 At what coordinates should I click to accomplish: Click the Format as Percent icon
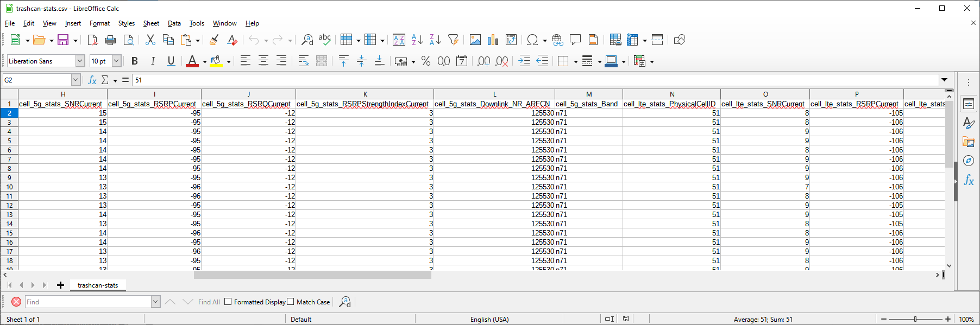pyautogui.click(x=426, y=61)
